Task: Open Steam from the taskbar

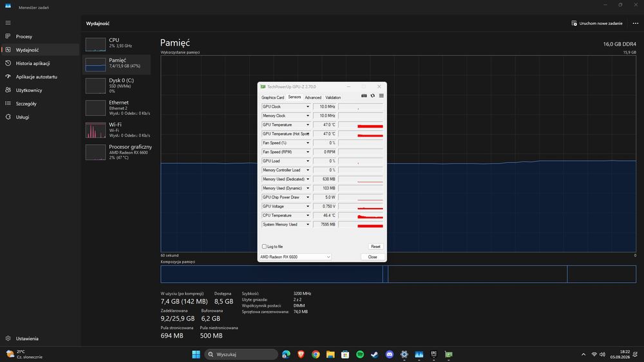Action: tap(375, 354)
